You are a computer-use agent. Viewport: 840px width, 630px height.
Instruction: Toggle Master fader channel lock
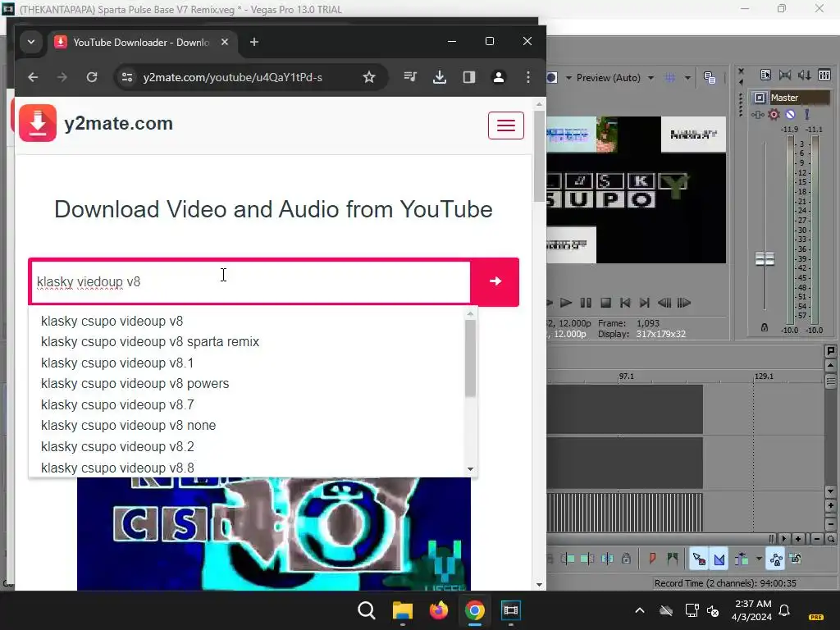pos(765,327)
